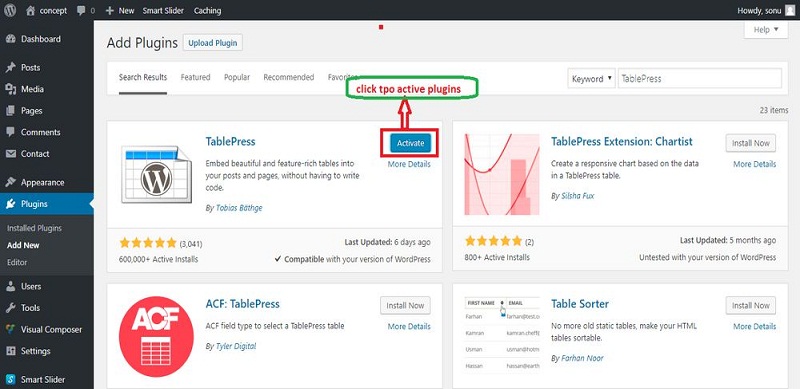Image resolution: width=800 pixels, height=389 pixels.
Task: Click the user avatar next to Howdy, sonu
Action: coord(790,10)
